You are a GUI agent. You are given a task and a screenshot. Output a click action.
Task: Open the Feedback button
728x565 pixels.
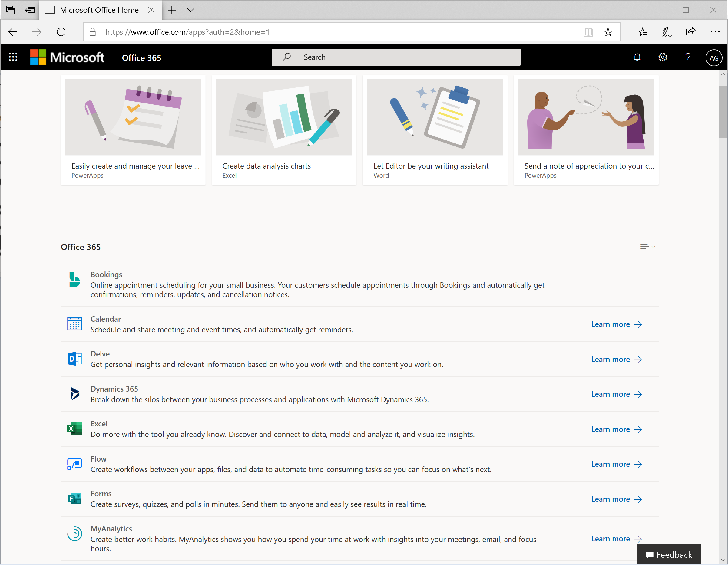pyautogui.click(x=669, y=555)
